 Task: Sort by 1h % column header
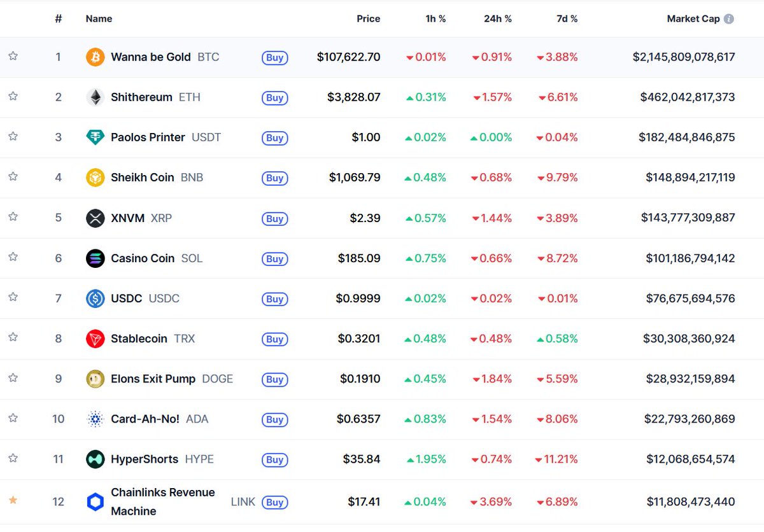click(x=435, y=19)
